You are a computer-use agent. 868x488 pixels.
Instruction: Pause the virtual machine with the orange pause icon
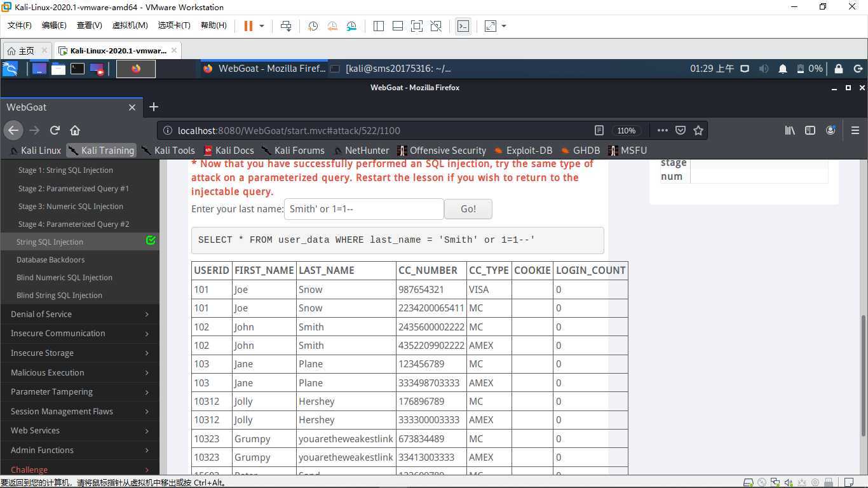pos(248,26)
